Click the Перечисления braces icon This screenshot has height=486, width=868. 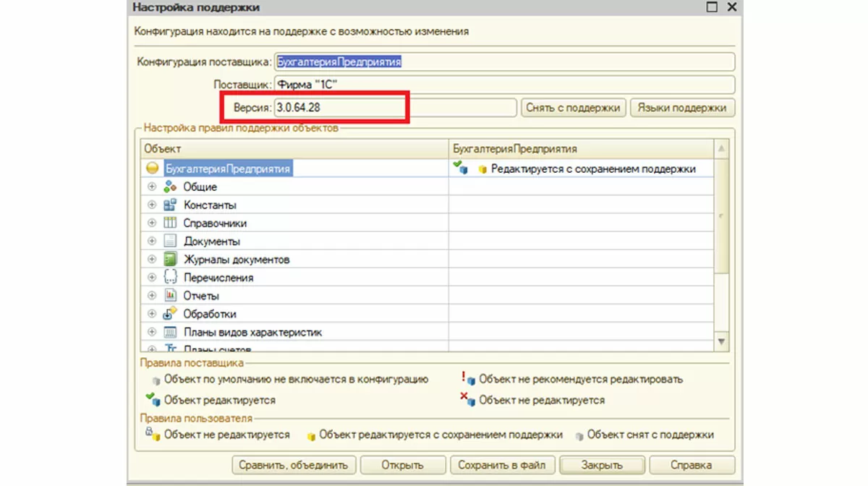(170, 277)
